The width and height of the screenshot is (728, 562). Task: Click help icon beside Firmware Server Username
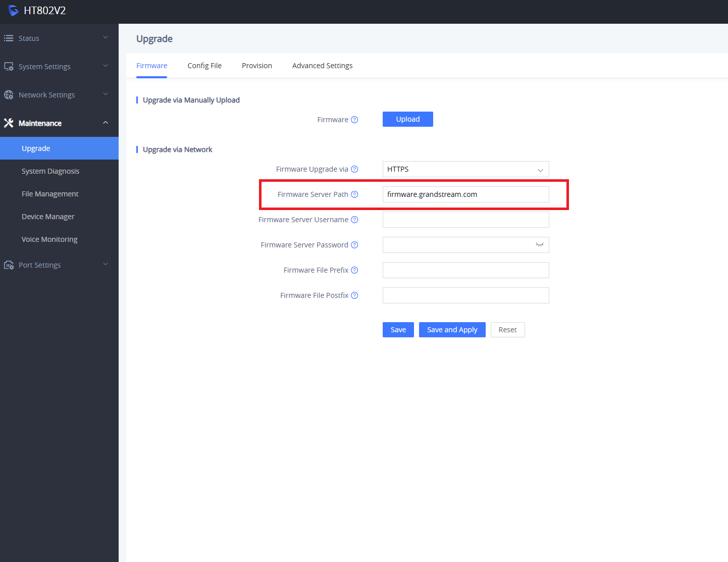[x=354, y=220]
